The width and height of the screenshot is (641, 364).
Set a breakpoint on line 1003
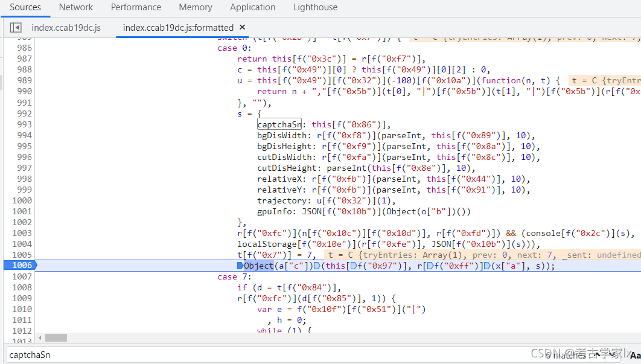tap(22, 233)
